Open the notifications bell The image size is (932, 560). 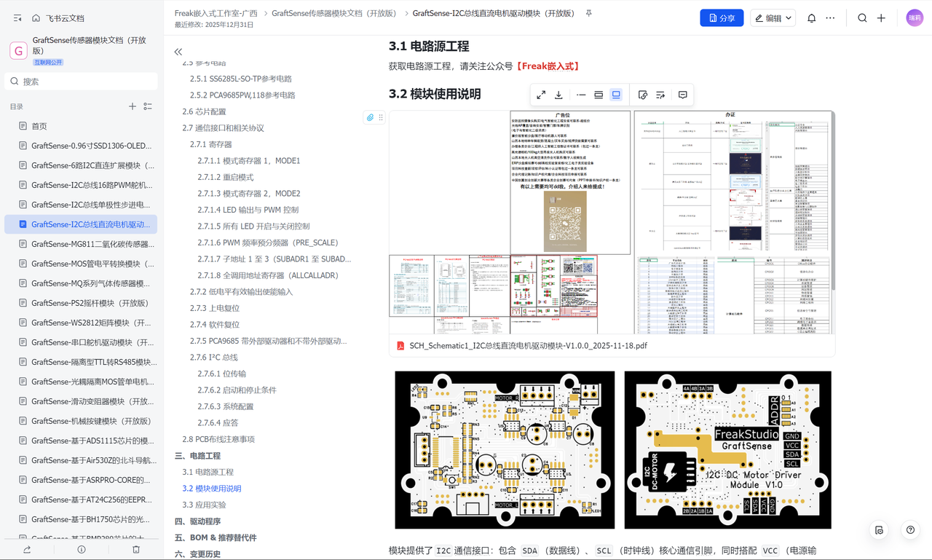[x=811, y=18]
